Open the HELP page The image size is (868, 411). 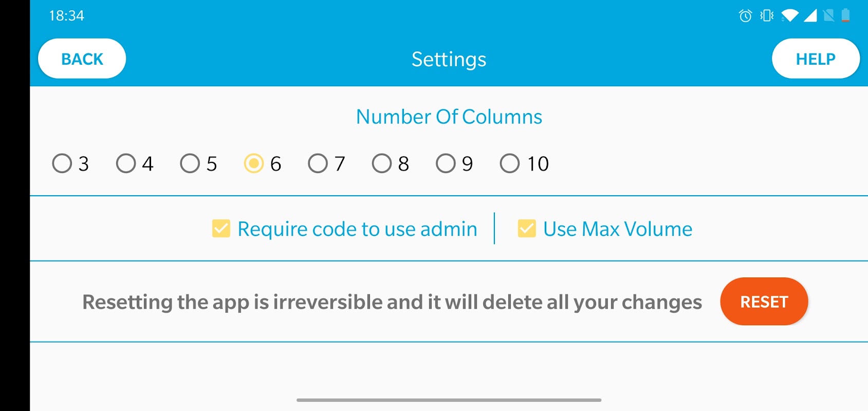click(816, 59)
